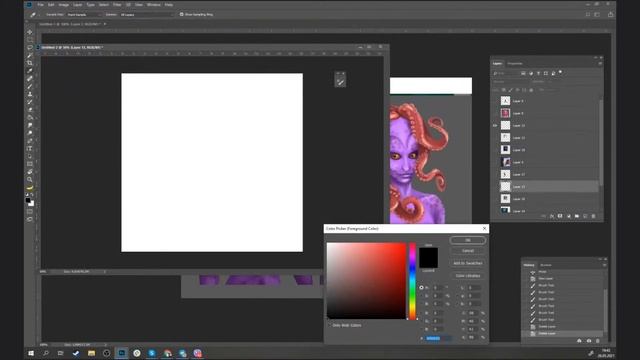
Task: Add layer mask from Layers panel bottom
Action: point(560,216)
